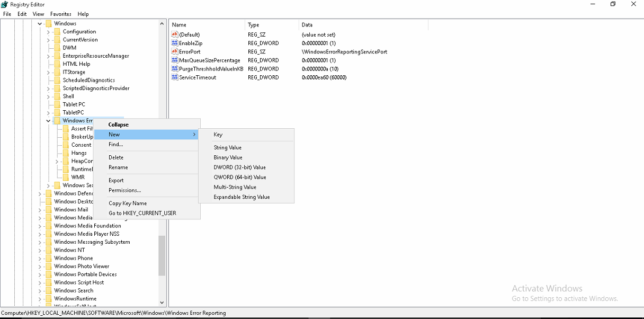Click the Windows Mail folder icon

pyautogui.click(x=49, y=209)
